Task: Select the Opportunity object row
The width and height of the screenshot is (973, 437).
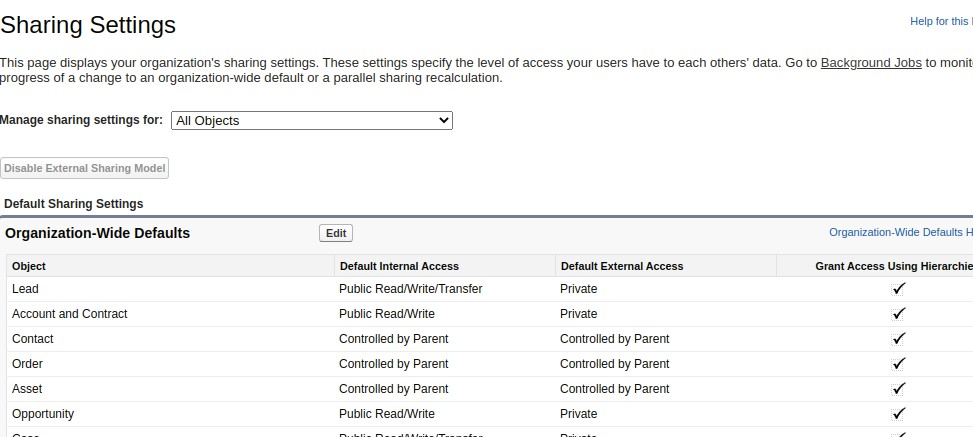Action: (x=43, y=414)
